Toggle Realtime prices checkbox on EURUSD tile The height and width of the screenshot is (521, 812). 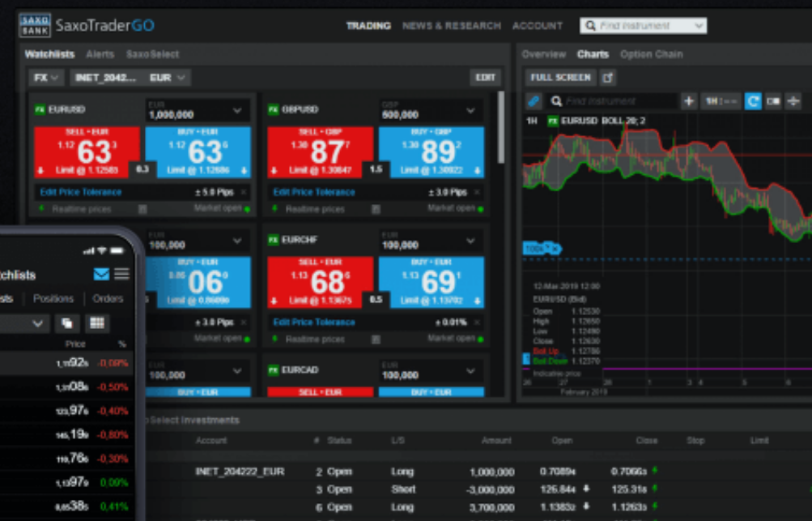coord(142,209)
